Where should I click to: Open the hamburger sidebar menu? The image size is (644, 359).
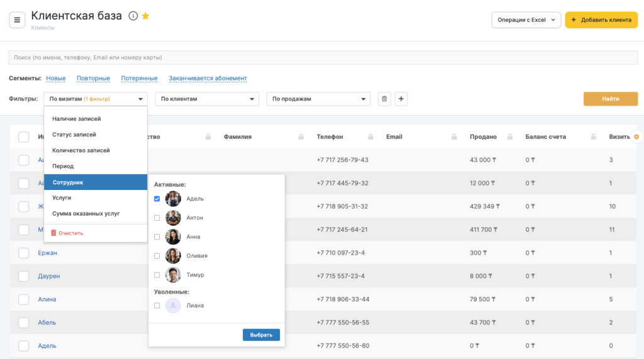(x=17, y=20)
